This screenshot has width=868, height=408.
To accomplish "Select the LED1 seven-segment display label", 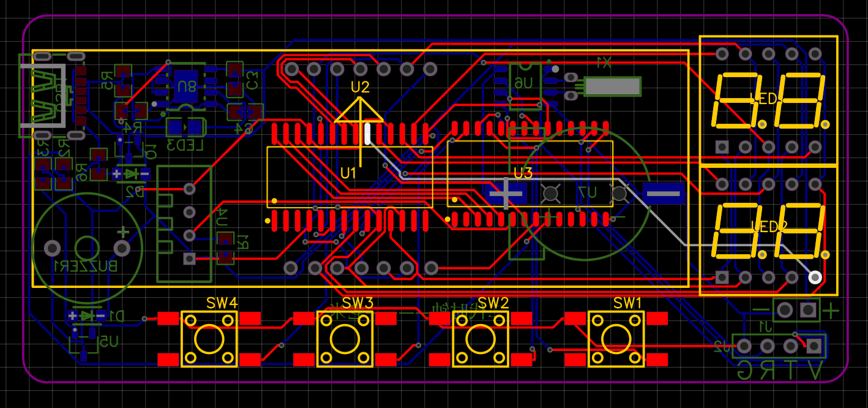I will click(x=763, y=99).
